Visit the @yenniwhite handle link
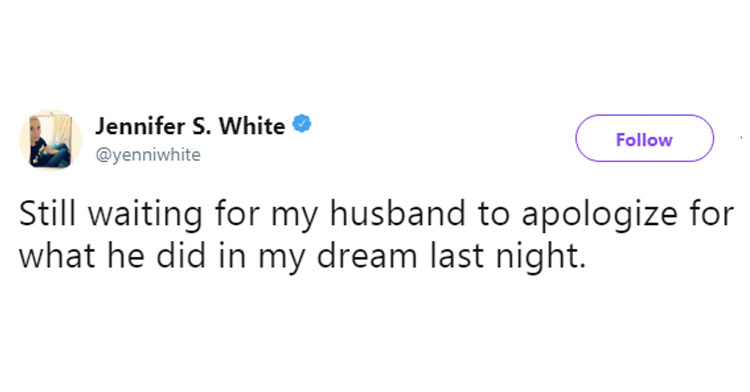Screen dimensions: 750x392 coord(148,155)
